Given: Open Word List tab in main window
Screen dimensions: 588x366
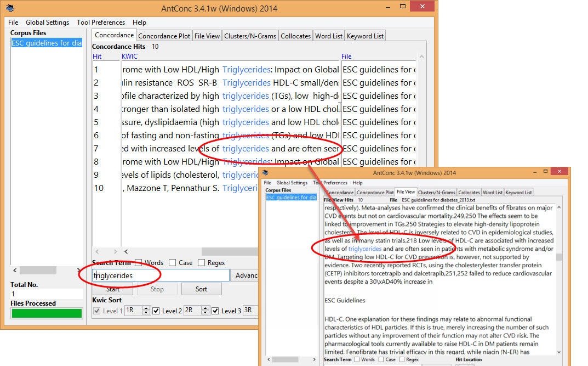Looking at the screenshot, I should coord(328,36).
